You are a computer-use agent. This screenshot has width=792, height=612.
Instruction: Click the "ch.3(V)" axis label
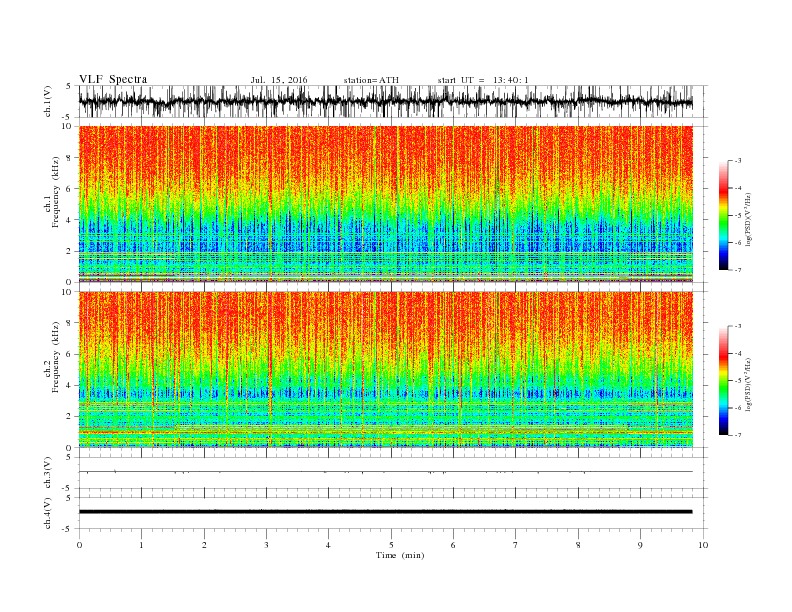click(48, 475)
